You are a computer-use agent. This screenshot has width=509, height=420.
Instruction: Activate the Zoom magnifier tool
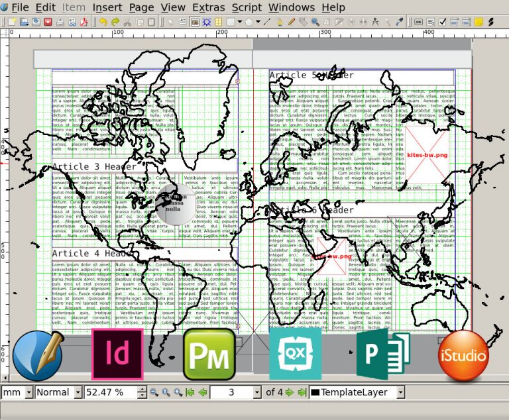(x=315, y=22)
